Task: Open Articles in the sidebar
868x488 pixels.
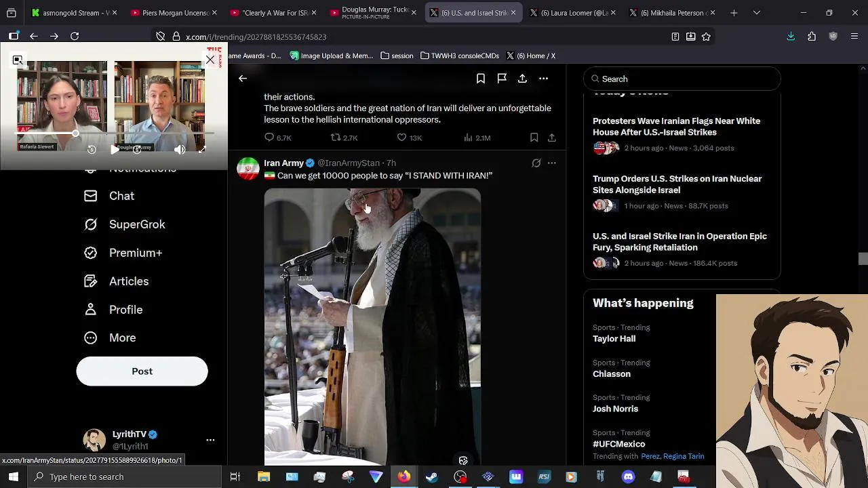Action: pos(116,281)
